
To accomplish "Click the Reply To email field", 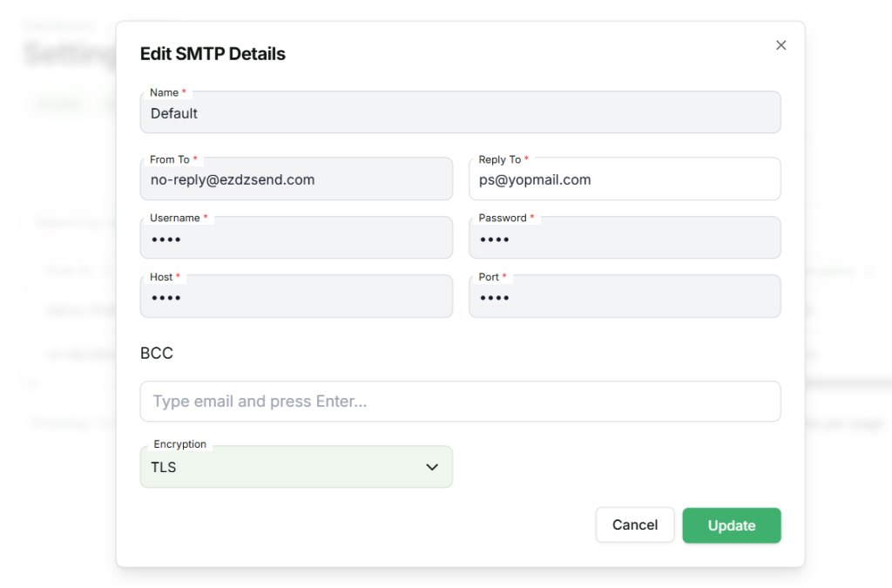I will click(x=625, y=180).
